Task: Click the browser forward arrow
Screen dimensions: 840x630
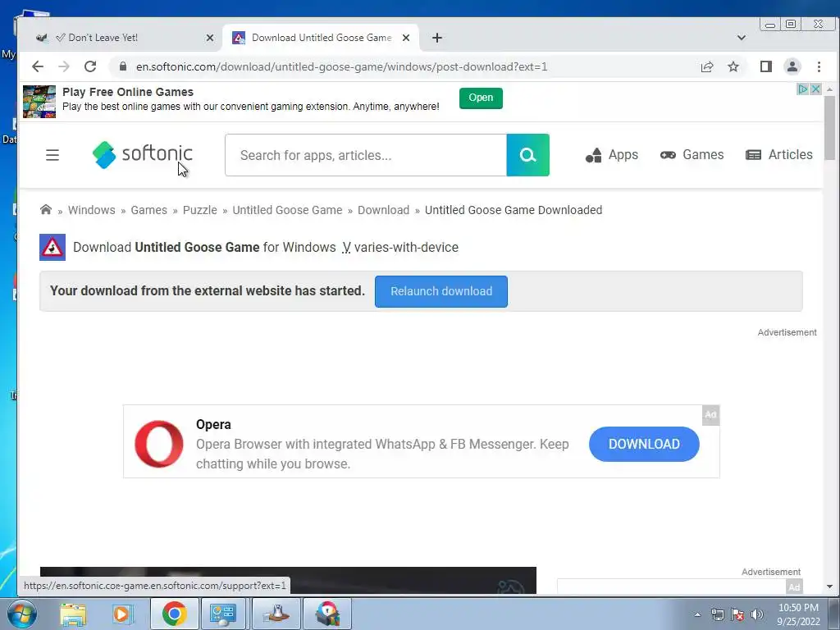Action: 64,66
